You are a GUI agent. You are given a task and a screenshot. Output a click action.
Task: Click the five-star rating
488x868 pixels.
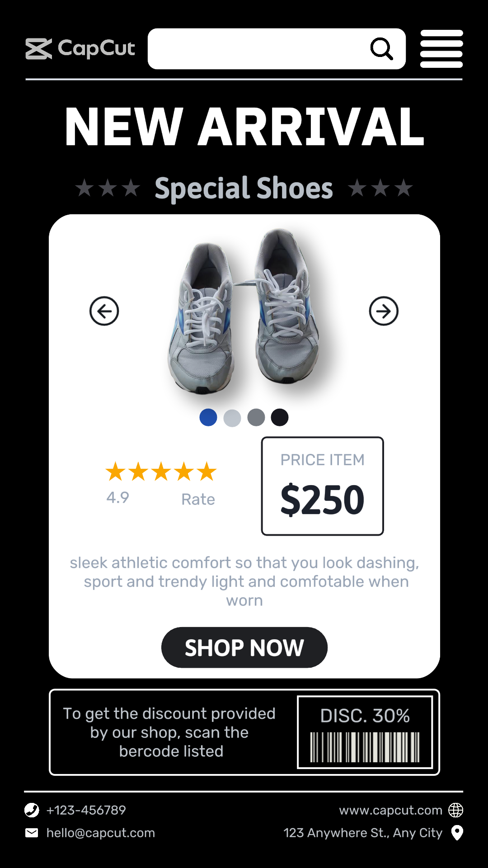(161, 472)
